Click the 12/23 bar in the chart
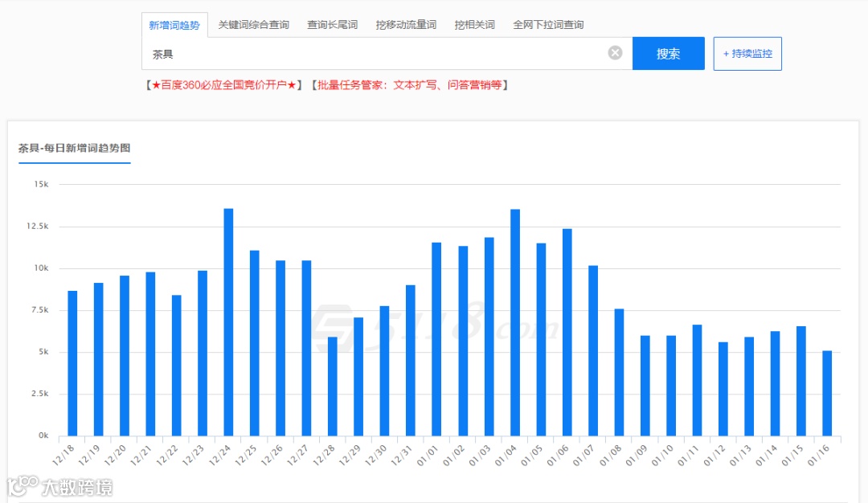Viewport: 868px width, 503px height. tap(203, 354)
